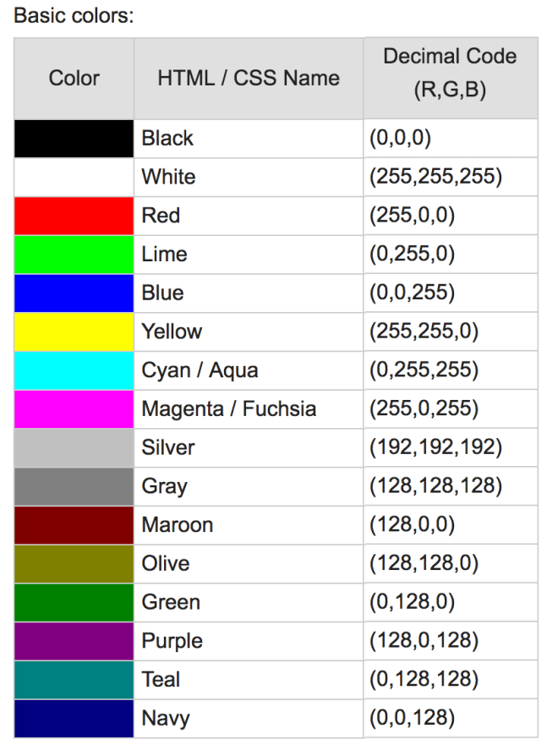Select the teal color swatch
The image size is (558, 756).
[74, 679]
